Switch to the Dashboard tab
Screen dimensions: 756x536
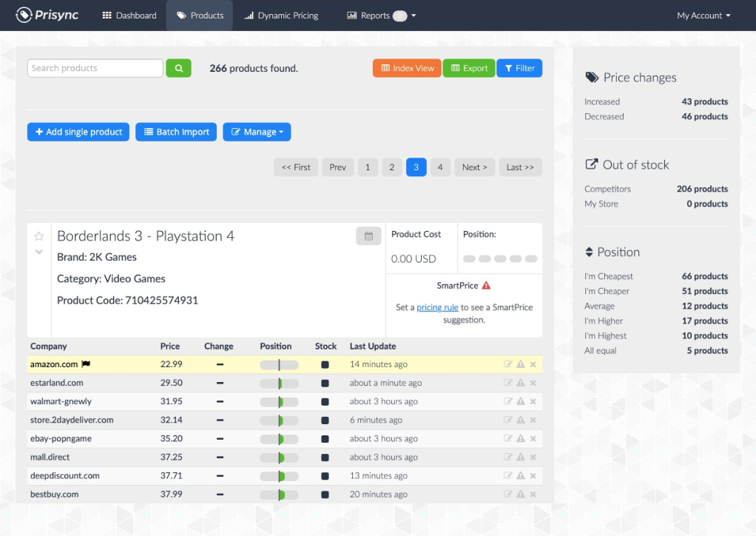click(x=129, y=15)
